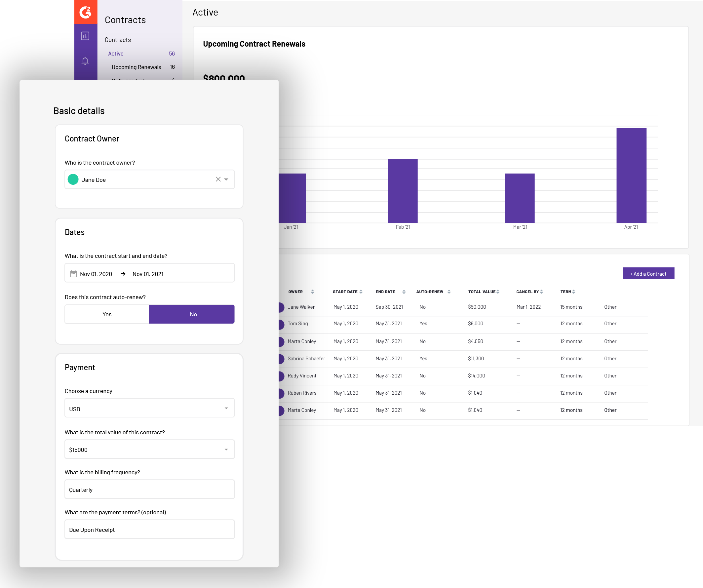Screen dimensions: 703x588
Task: Click the Add a Contract button
Action: coord(648,274)
